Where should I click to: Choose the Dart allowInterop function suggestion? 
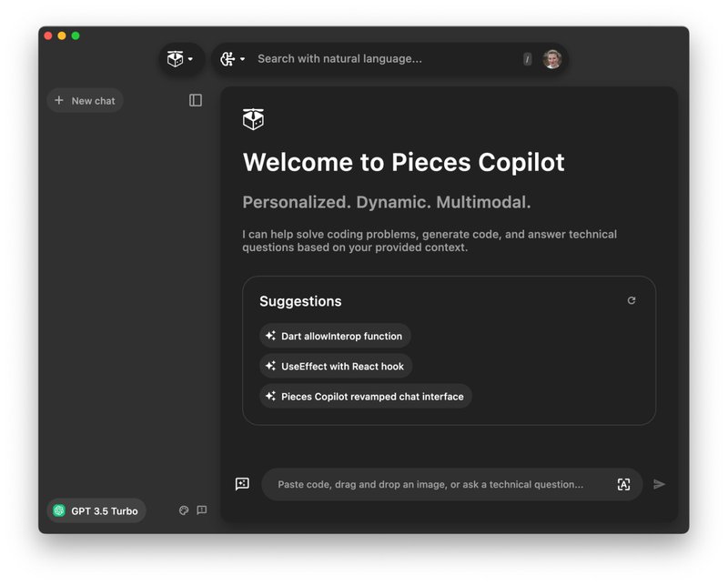[x=335, y=336]
